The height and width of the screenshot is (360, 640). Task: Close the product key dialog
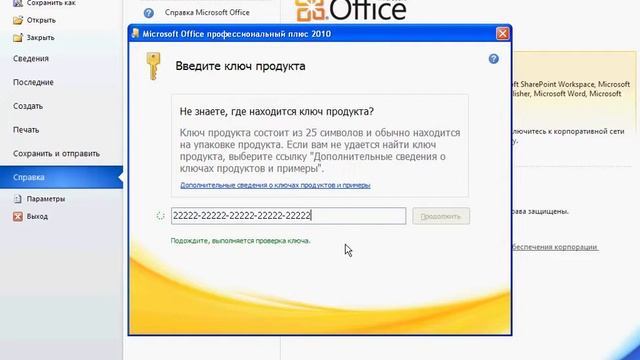click(x=502, y=33)
